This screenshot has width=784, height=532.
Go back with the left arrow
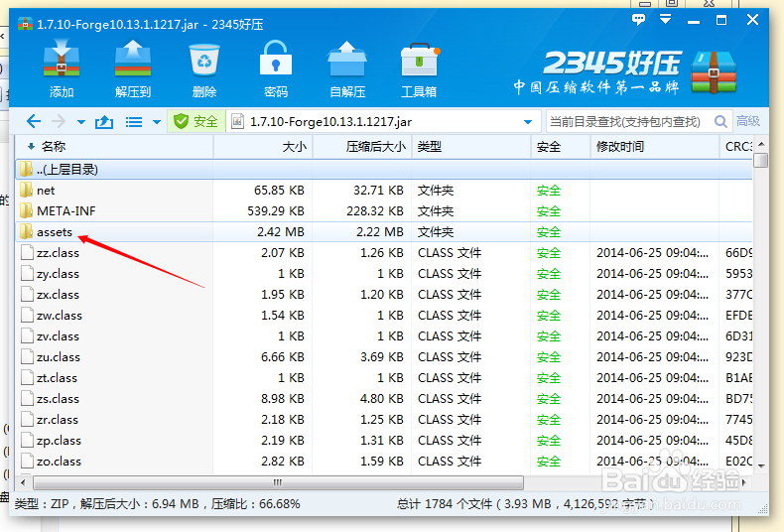34,121
